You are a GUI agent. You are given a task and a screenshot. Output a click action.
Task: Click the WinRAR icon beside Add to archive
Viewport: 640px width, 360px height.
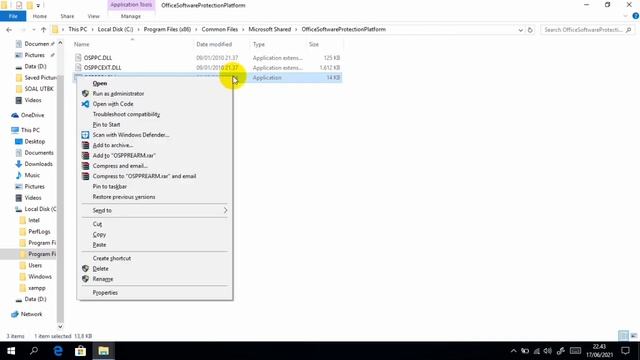click(85, 145)
